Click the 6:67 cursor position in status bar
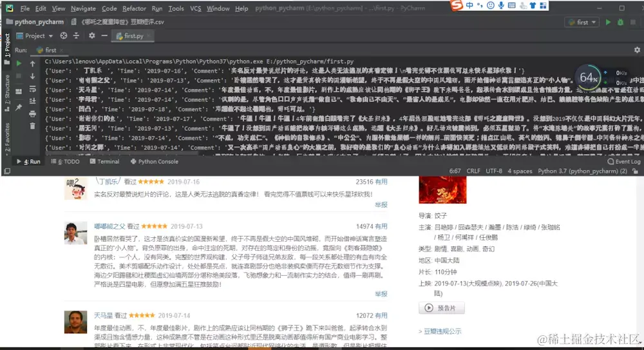Viewport: 644px width, 350px height. coord(455,171)
